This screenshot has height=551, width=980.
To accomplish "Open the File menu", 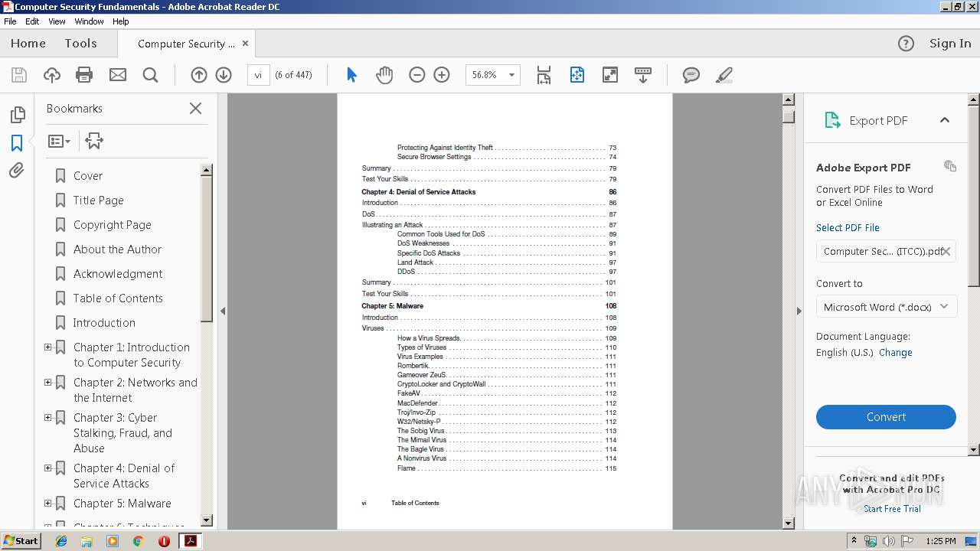I will point(10,21).
